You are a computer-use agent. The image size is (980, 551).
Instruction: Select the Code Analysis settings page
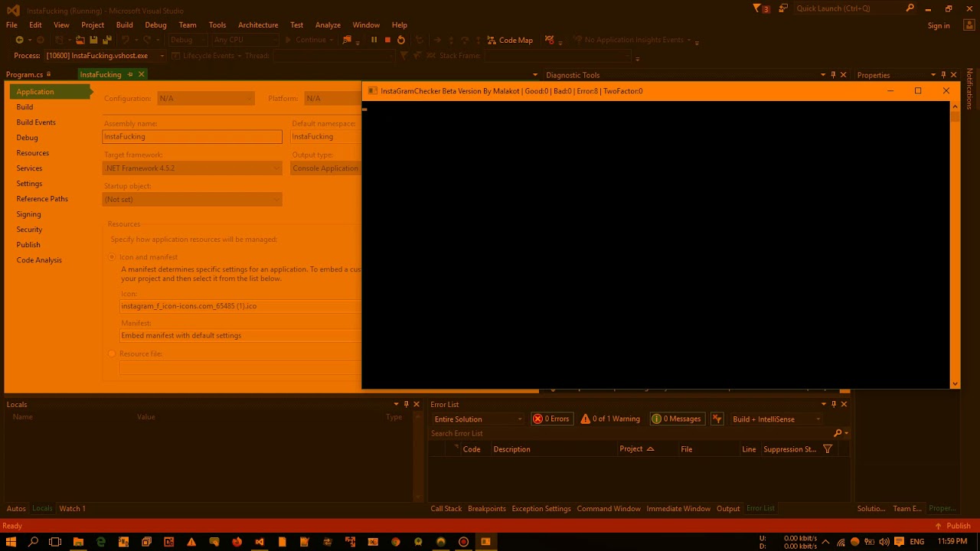coord(39,260)
